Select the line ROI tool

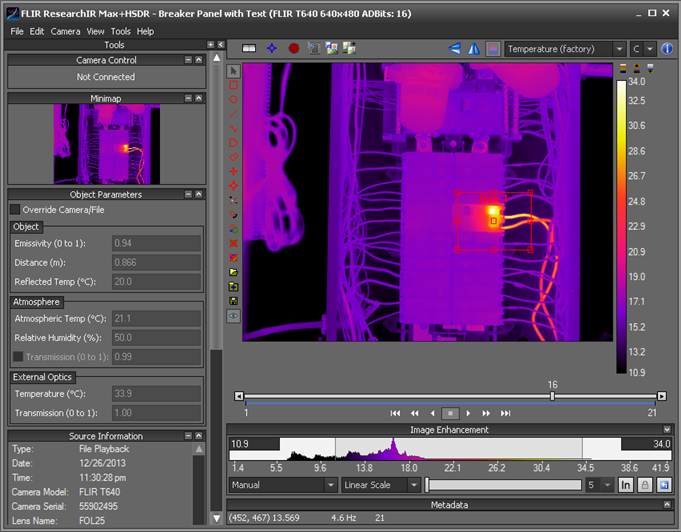[233, 114]
